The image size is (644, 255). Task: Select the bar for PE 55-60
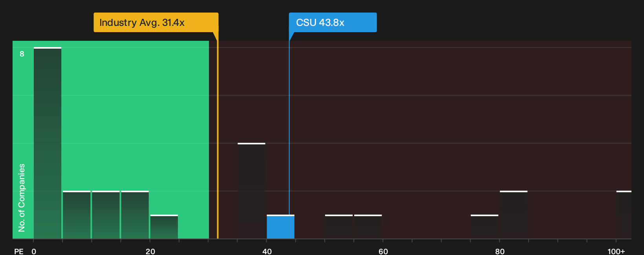(x=368, y=227)
